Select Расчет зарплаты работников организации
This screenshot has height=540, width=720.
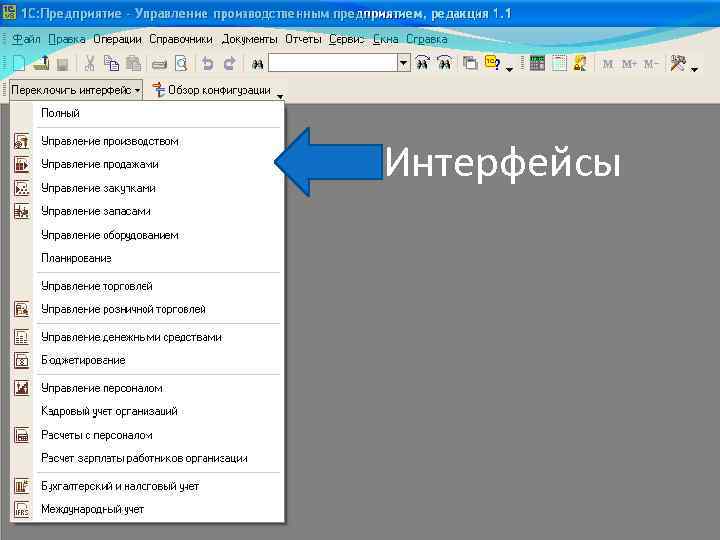147,458
